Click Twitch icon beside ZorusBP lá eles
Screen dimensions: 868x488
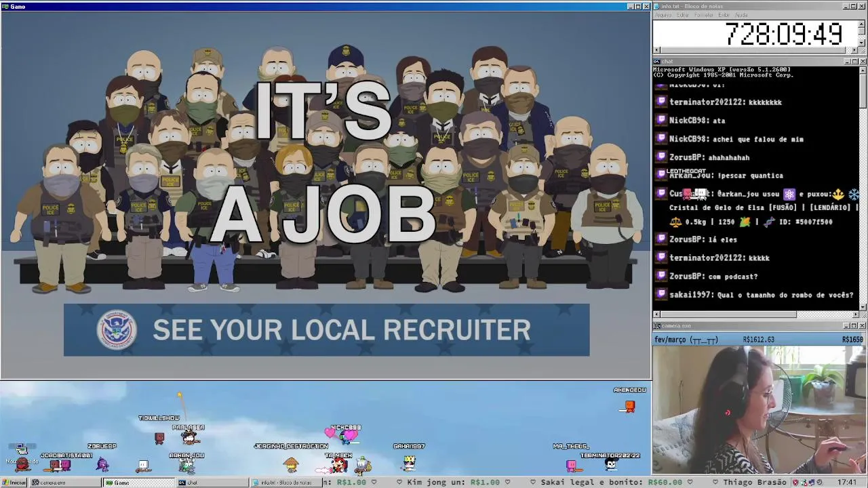pyautogui.click(x=661, y=239)
